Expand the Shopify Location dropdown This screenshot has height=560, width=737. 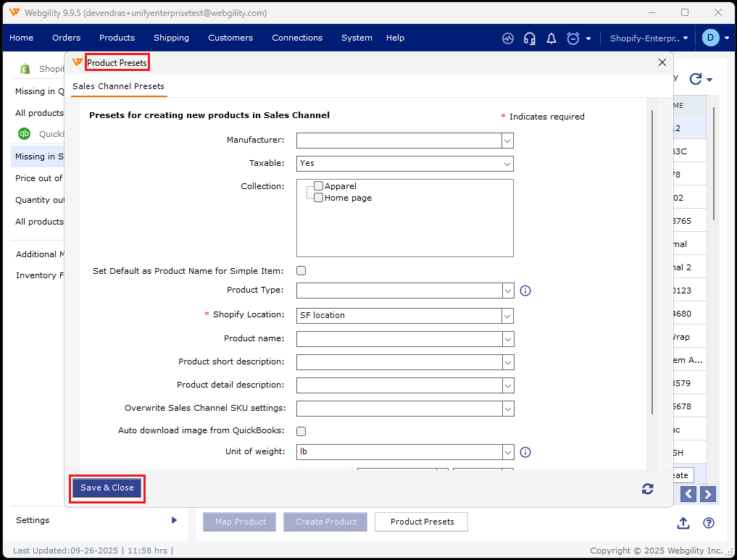(507, 316)
